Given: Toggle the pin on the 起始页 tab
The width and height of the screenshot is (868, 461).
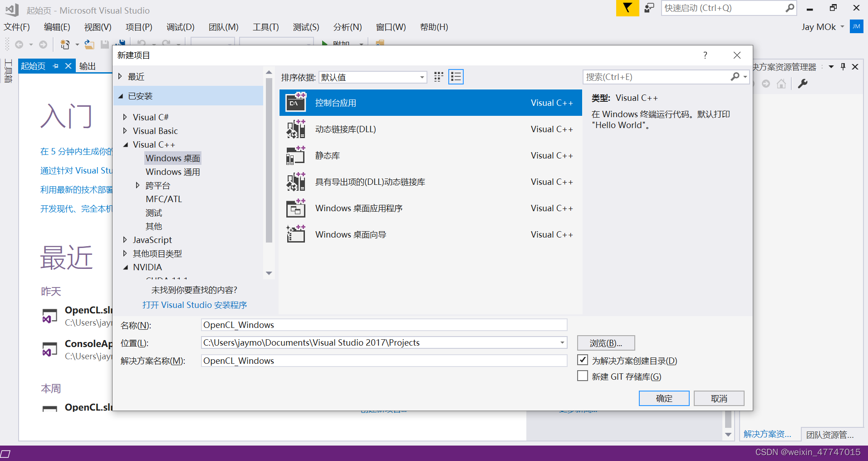Looking at the screenshot, I should pyautogui.click(x=55, y=66).
